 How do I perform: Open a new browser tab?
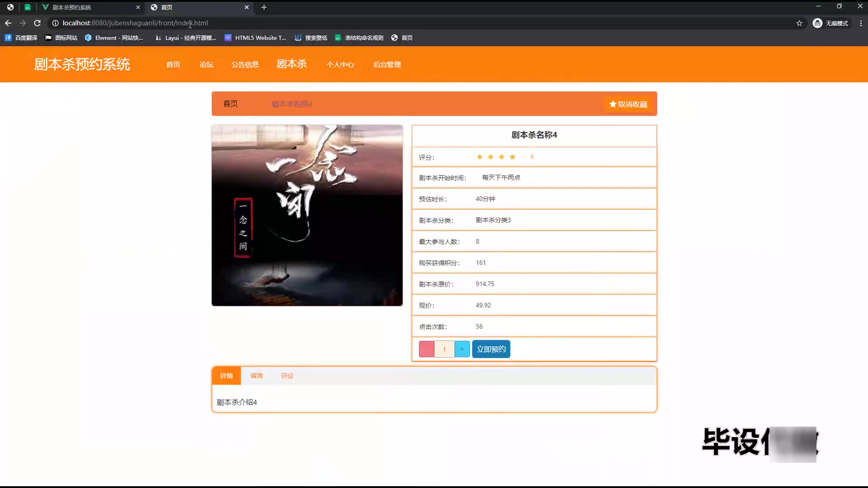[x=264, y=7]
